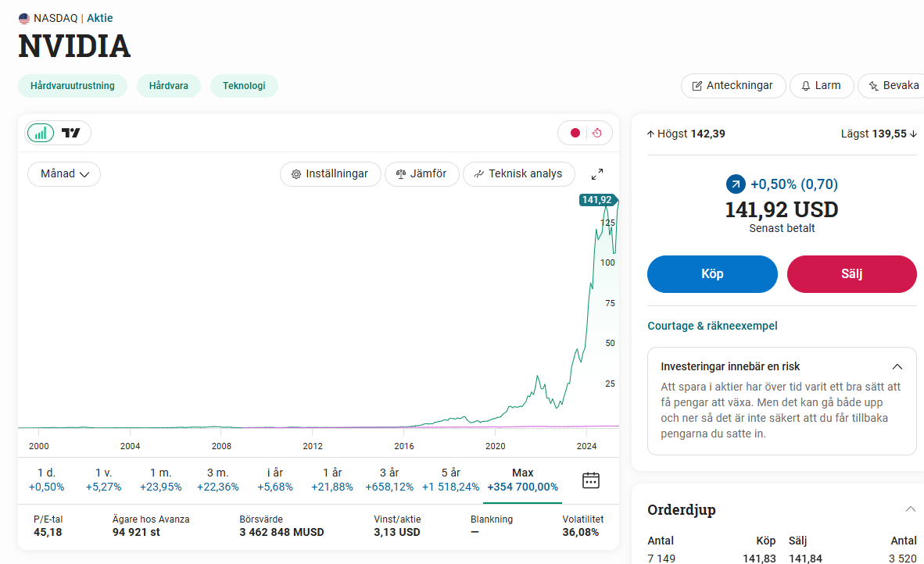Open the calendar date range picker
Image resolution: width=924 pixels, height=564 pixels.
click(590, 480)
